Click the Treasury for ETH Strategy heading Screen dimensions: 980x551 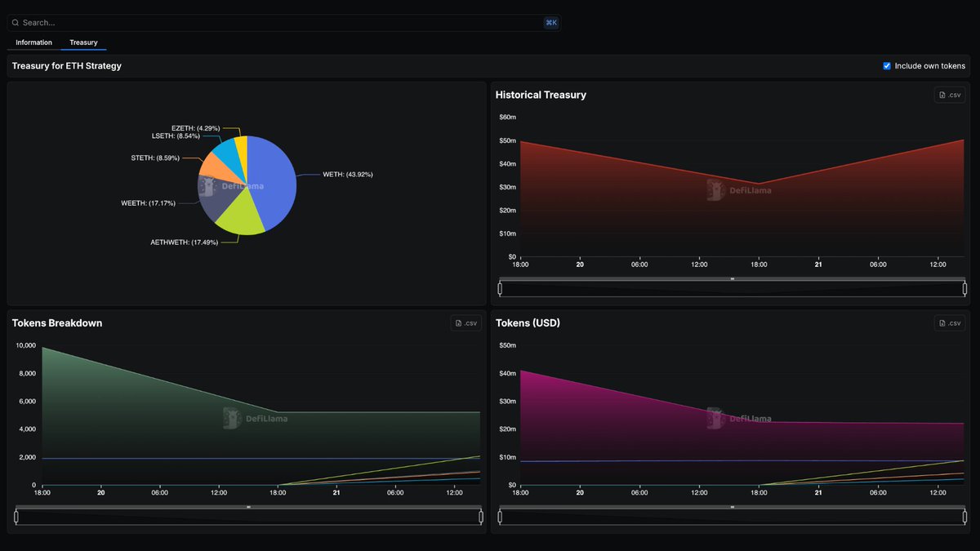(x=66, y=66)
